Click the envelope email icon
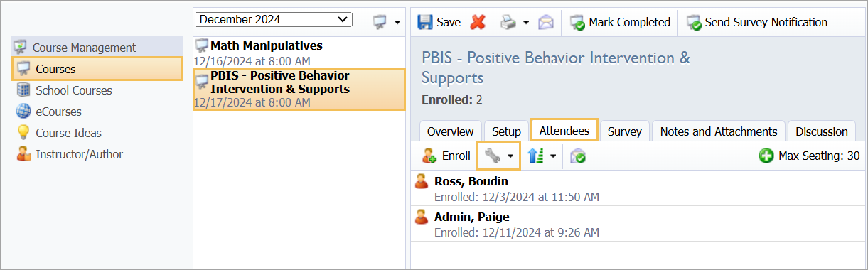Image resolution: width=868 pixels, height=270 pixels. pyautogui.click(x=545, y=22)
